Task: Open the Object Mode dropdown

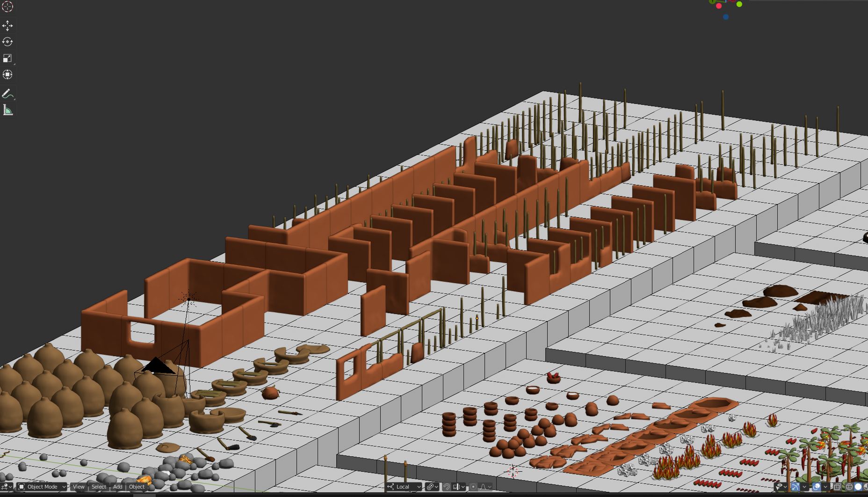Action: [x=42, y=487]
